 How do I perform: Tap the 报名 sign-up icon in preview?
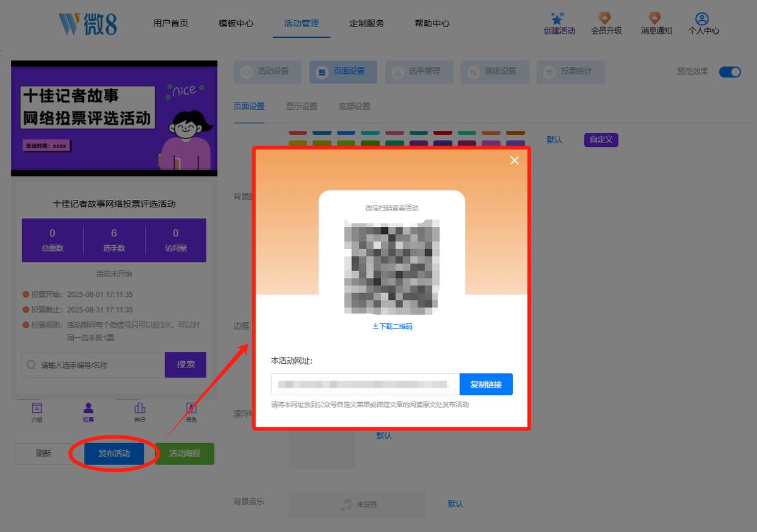point(191,408)
